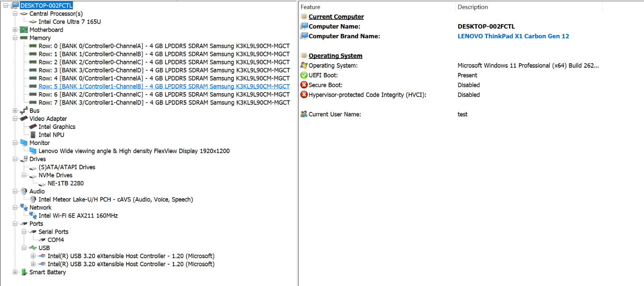Image resolution: width=644 pixels, height=286 pixels.
Task: Select memory Row: 0 BANK 0 Controller0-ChannelA
Action: point(164,46)
